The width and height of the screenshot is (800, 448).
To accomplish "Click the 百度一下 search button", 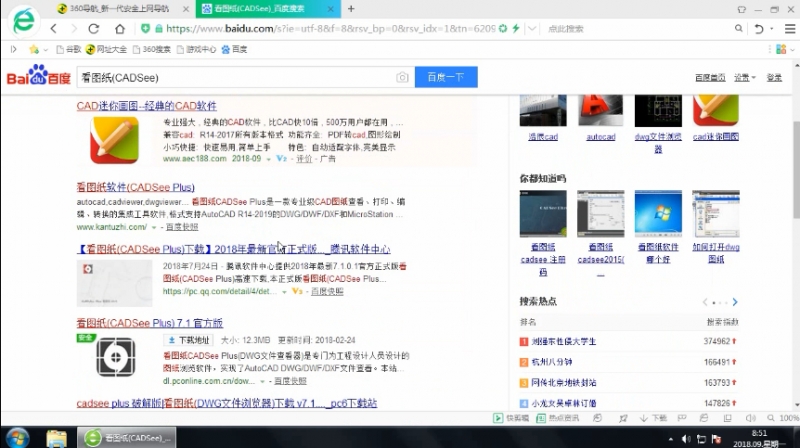I will pos(446,77).
